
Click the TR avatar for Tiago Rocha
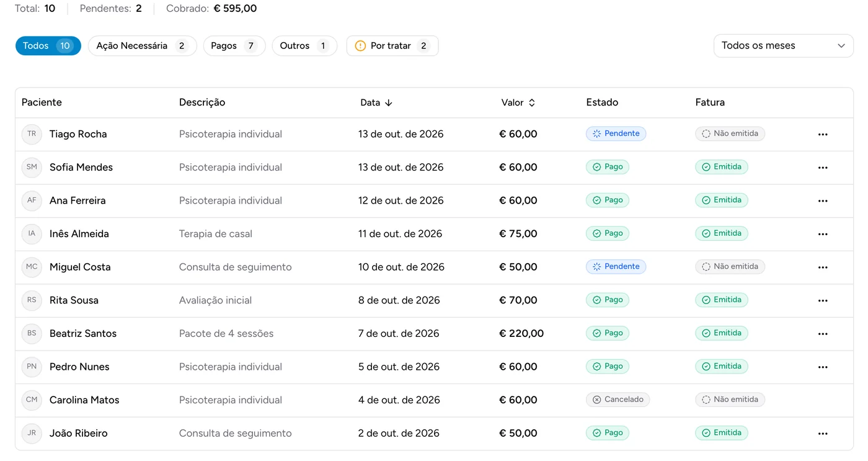(32, 134)
